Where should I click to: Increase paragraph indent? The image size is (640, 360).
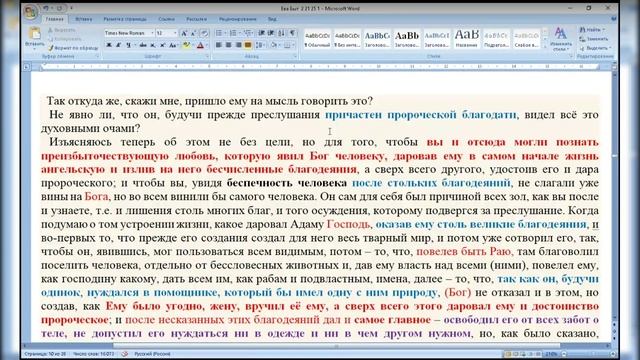tap(271, 33)
